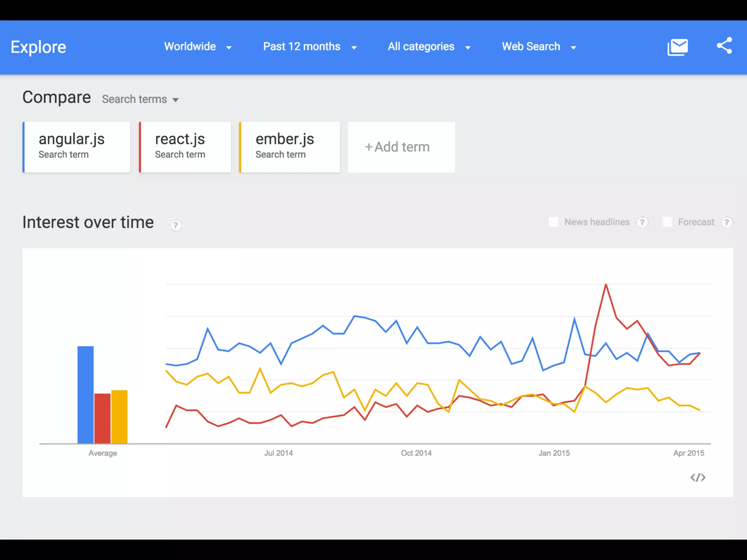Click help icon beside Interest over time
The width and height of the screenshot is (747, 560).
[175, 225]
